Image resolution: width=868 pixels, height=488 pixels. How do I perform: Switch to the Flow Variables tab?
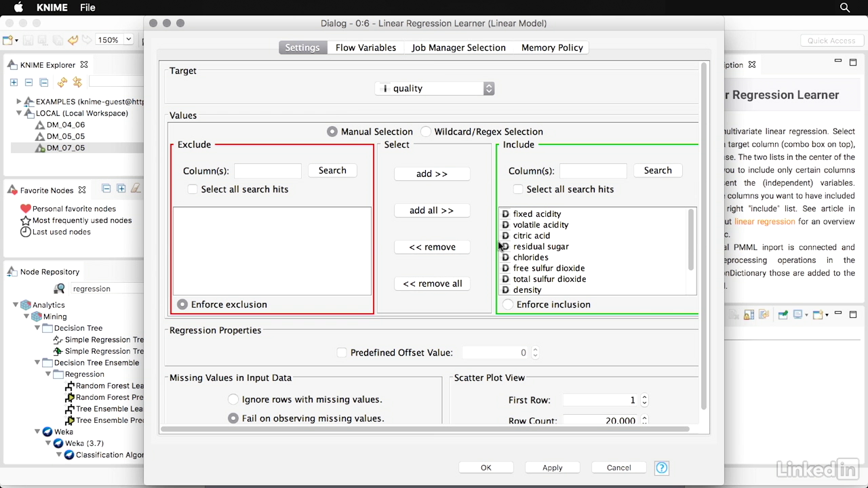click(x=366, y=47)
